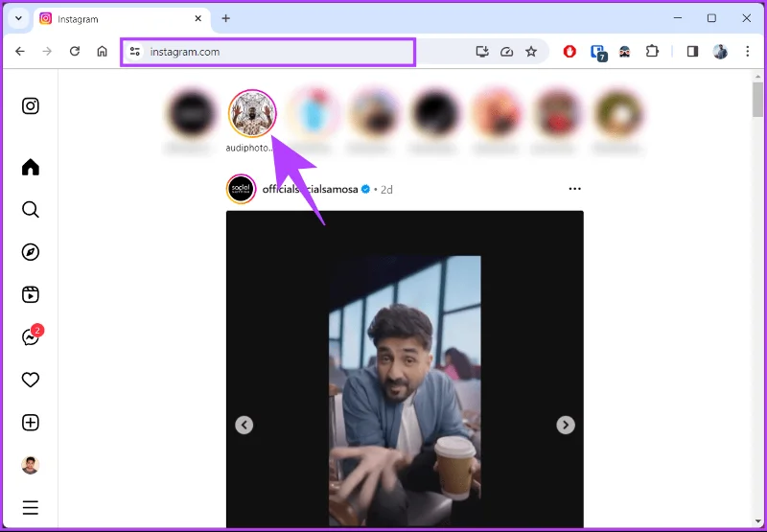Open extension with badge 7

coord(598,53)
